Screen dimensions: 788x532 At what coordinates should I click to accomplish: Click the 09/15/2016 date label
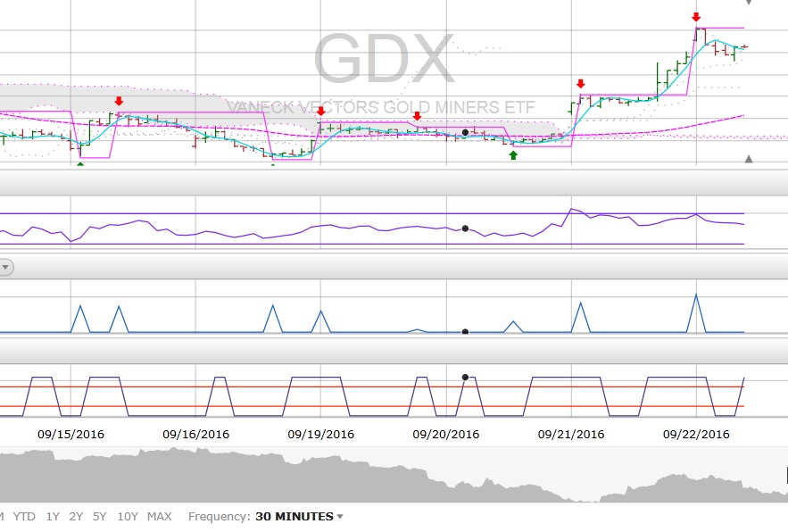(71, 435)
